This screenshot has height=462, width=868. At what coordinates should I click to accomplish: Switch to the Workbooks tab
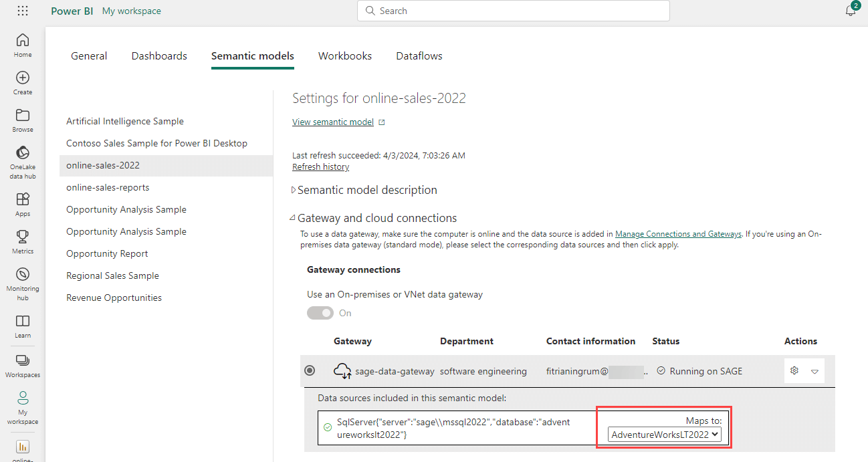(344, 55)
